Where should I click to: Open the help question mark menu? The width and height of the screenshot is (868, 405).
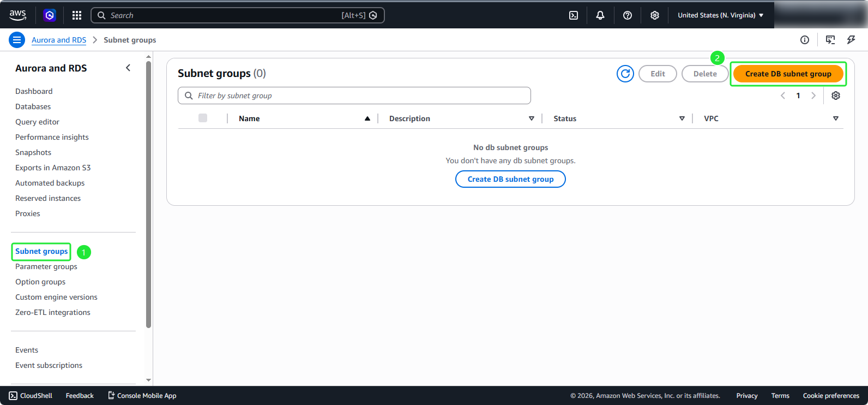pos(628,15)
